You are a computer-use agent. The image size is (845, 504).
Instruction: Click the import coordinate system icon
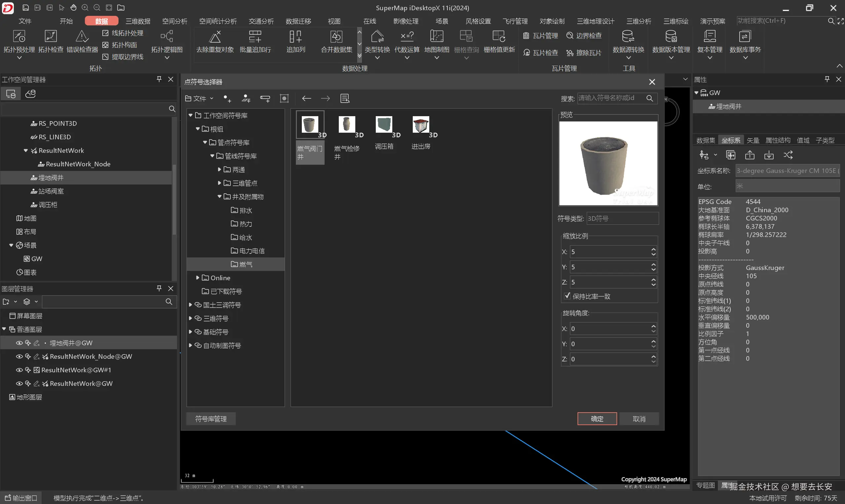tap(769, 155)
